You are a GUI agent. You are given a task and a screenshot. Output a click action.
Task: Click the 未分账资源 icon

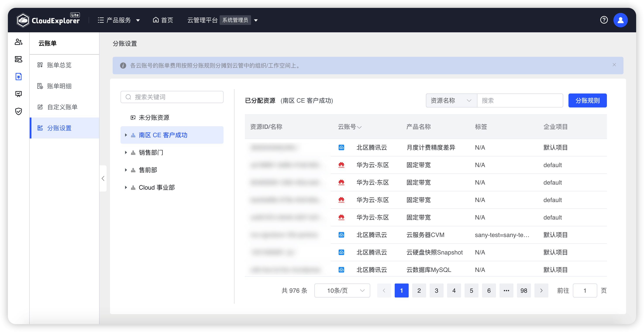133,118
